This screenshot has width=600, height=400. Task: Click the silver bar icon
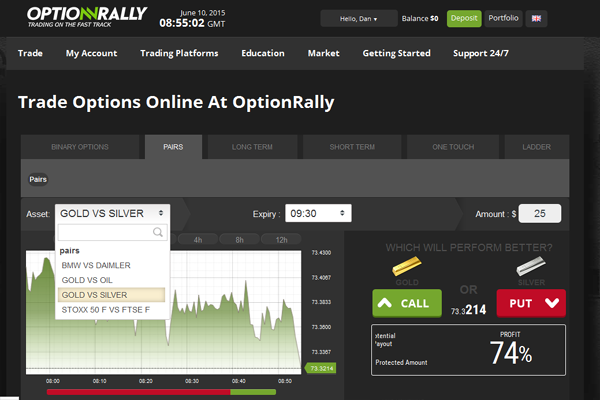531,265
